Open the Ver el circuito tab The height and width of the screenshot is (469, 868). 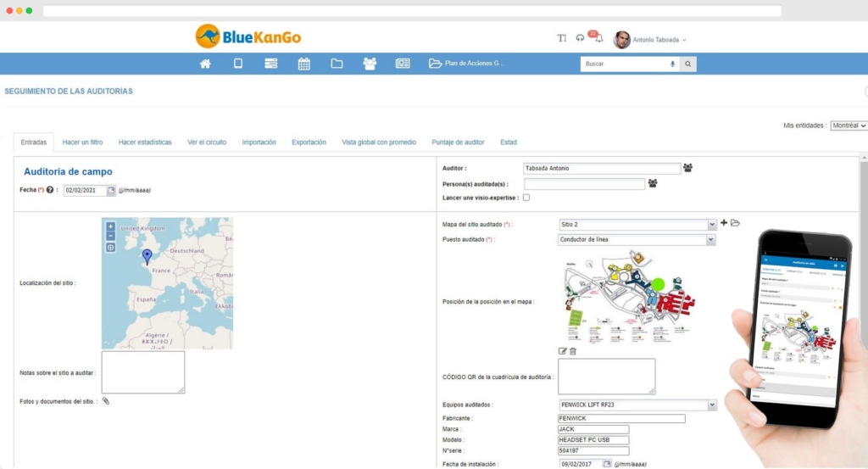(207, 142)
